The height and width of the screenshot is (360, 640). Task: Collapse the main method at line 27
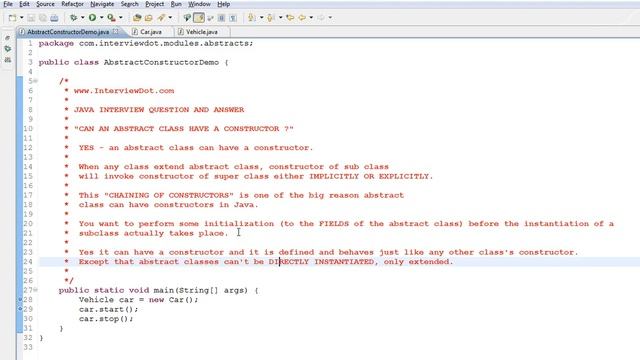coord(36,290)
